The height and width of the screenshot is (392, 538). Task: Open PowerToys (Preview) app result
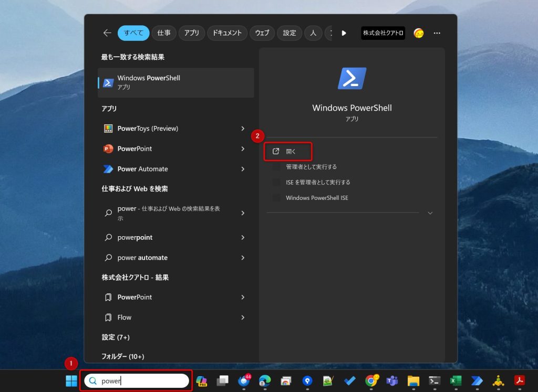click(175, 129)
